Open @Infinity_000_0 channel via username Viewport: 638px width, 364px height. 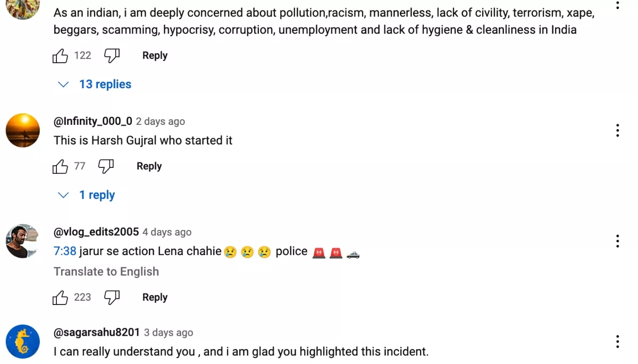93,121
